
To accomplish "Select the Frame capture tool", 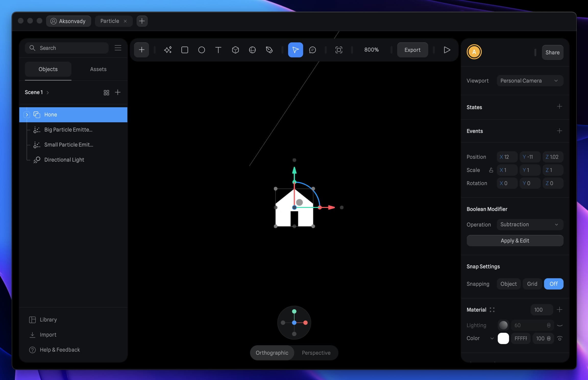I will (x=339, y=50).
